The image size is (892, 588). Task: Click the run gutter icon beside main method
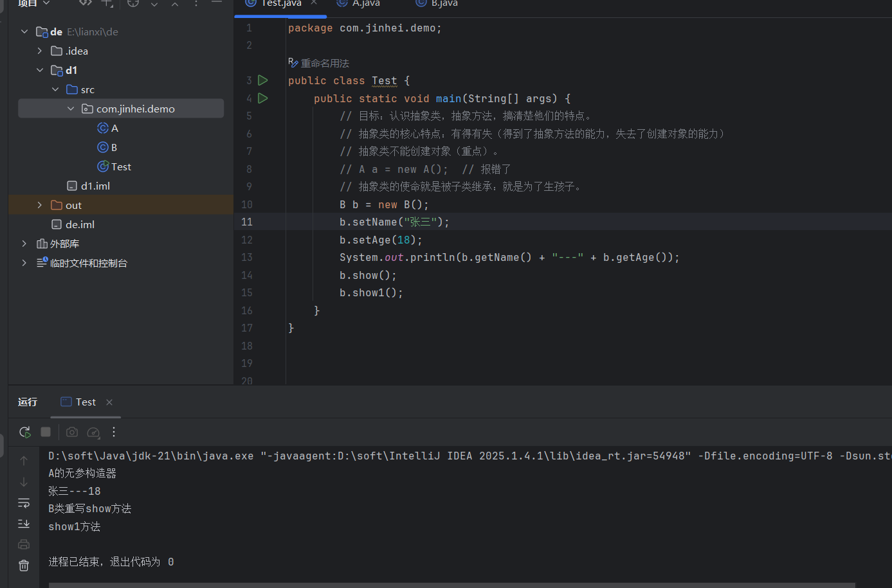(263, 98)
